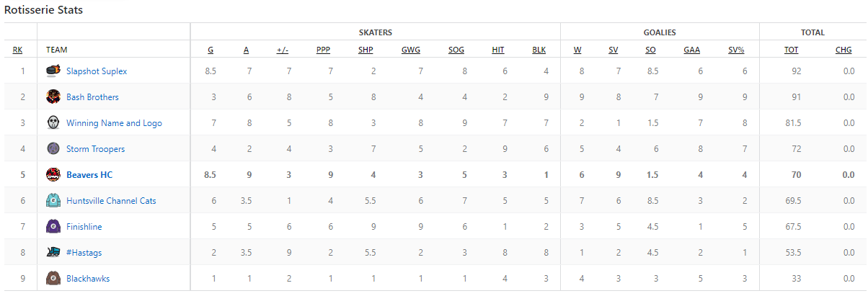This screenshot has height=296, width=868.
Task: Click the Finishline purple jersey icon
Action: click(x=53, y=226)
